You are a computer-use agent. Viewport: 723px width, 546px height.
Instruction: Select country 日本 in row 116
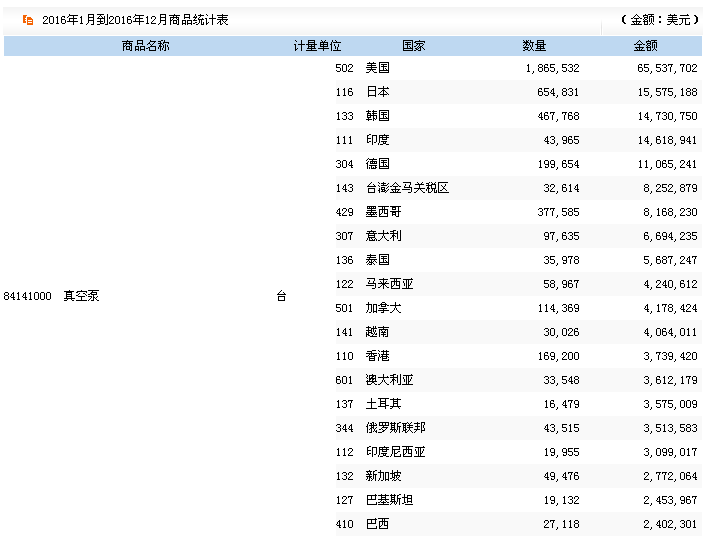click(x=378, y=92)
